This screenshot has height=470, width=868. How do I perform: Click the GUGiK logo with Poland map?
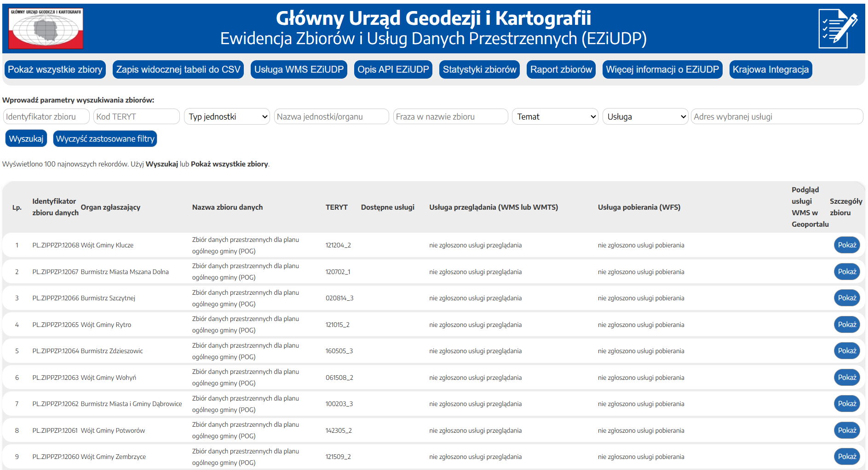(x=46, y=29)
